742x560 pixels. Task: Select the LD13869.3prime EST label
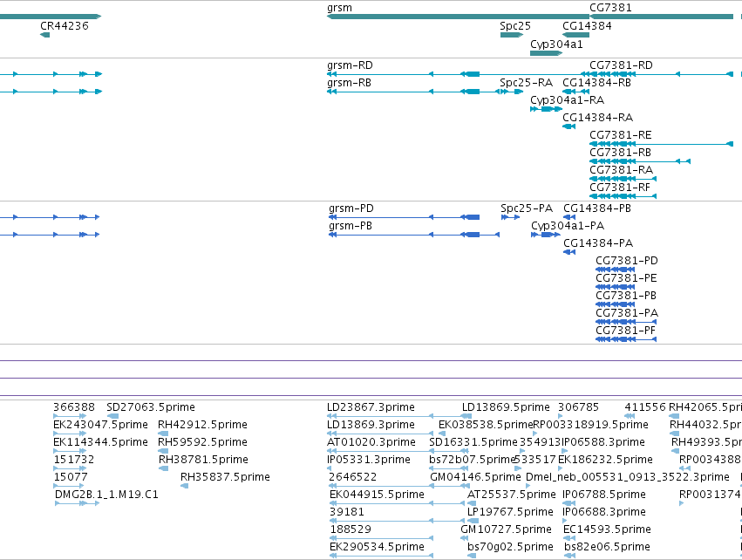pyautogui.click(x=371, y=425)
